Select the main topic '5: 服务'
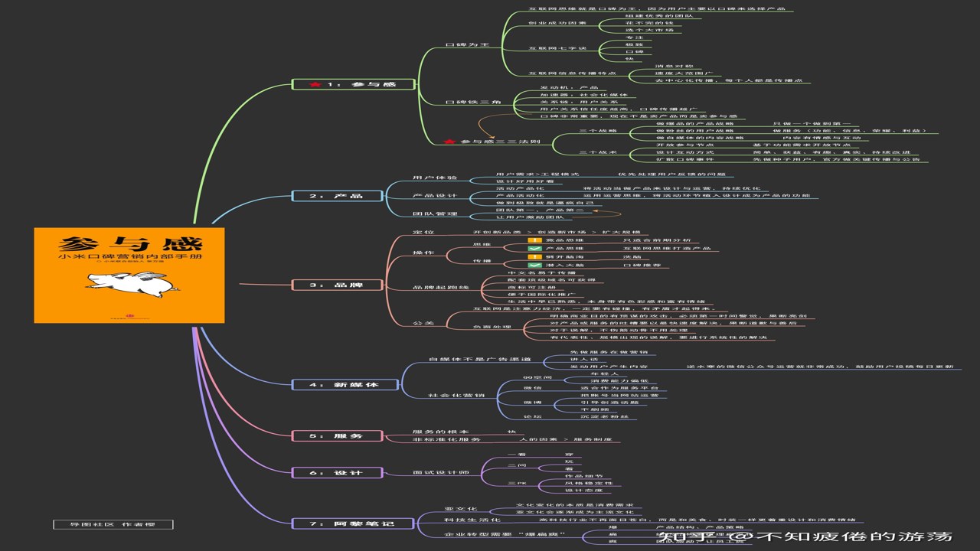 [335, 435]
